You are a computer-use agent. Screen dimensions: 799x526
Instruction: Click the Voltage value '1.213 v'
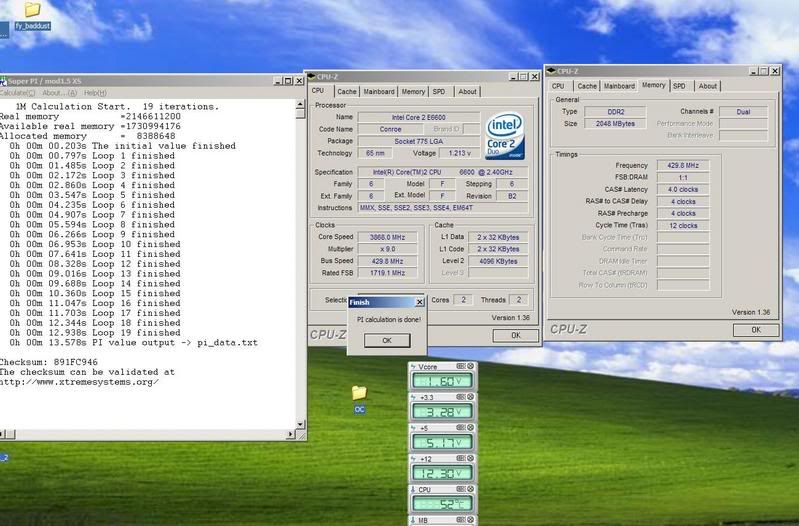click(x=460, y=153)
